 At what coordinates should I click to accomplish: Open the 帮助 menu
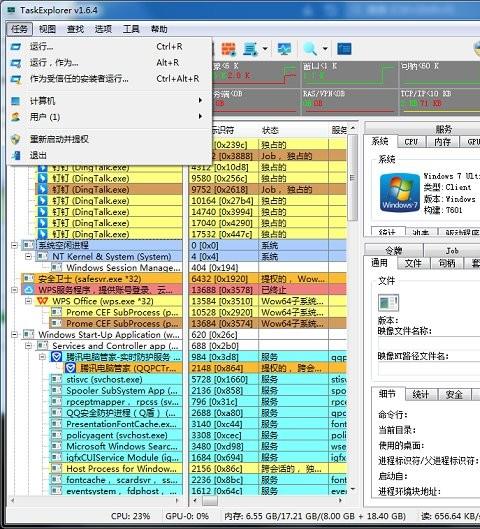pyautogui.click(x=159, y=29)
